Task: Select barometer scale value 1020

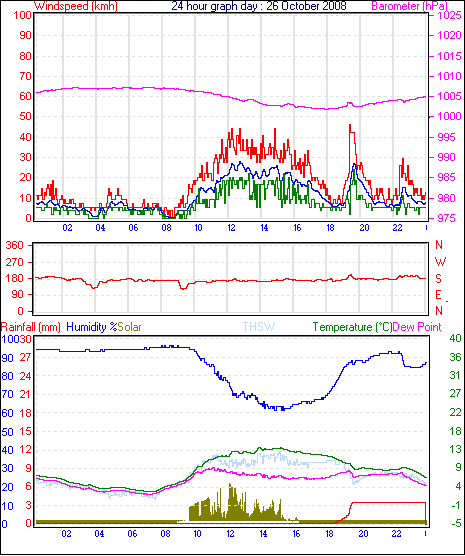Action: [x=449, y=35]
